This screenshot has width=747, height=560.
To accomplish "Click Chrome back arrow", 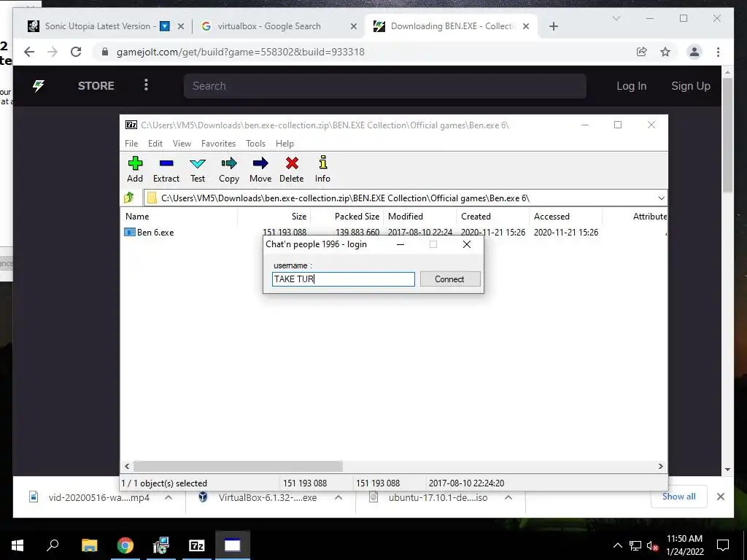I will pos(29,52).
